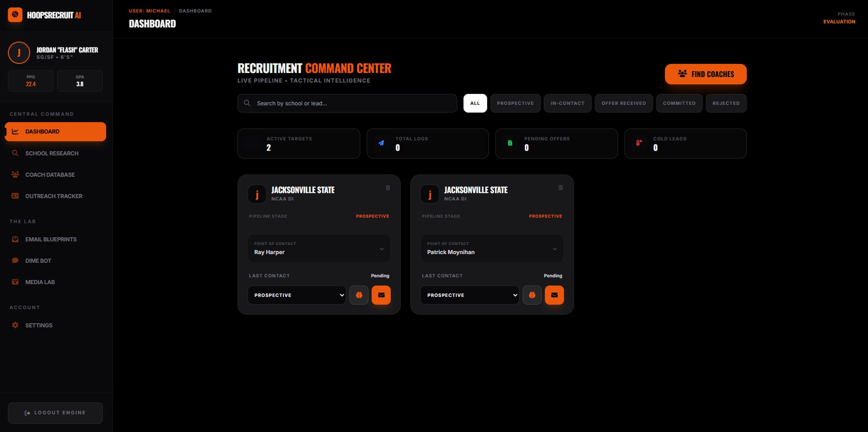Click Logout Engine
The image size is (868, 432).
click(x=55, y=413)
